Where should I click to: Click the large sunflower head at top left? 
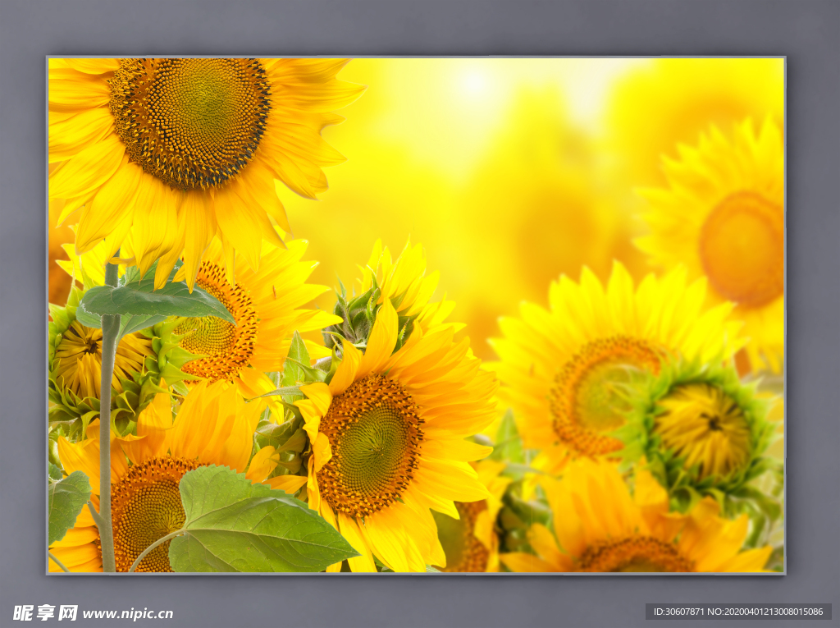coord(189,121)
